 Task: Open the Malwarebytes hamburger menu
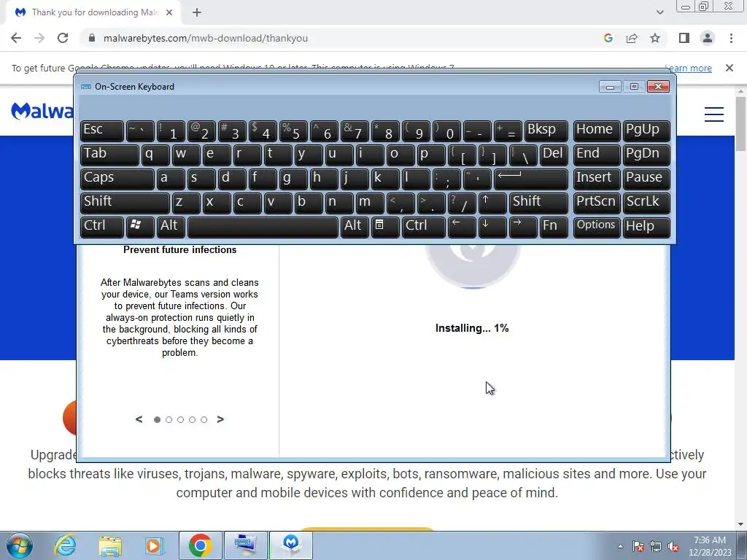coord(714,114)
